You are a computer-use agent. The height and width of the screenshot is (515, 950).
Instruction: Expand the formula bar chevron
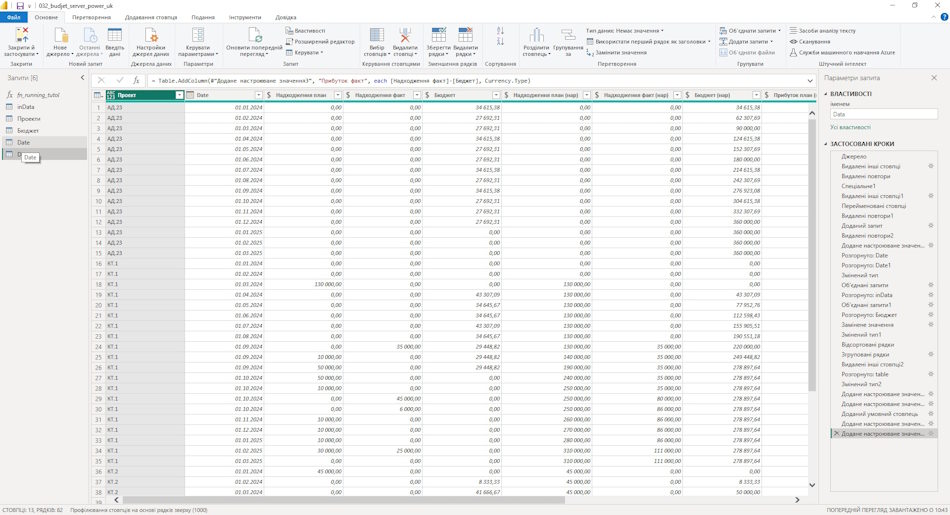[x=810, y=81]
